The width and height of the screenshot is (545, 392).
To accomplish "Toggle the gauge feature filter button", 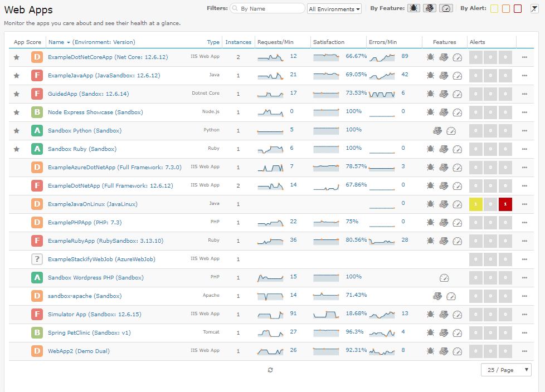I will (x=446, y=8).
